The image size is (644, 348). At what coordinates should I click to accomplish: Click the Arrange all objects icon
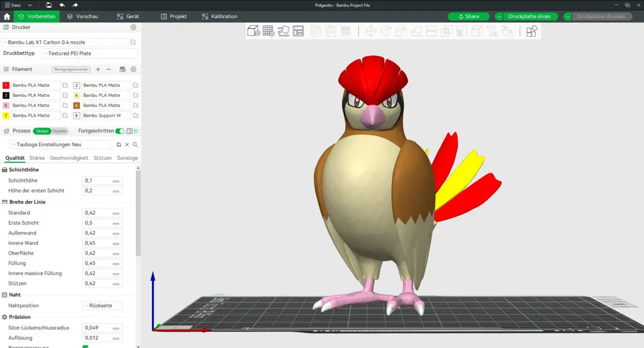[298, 31]
